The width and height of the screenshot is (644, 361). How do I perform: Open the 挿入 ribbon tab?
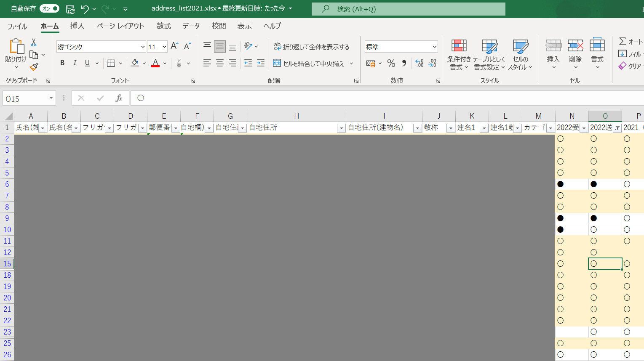[77, 26]
